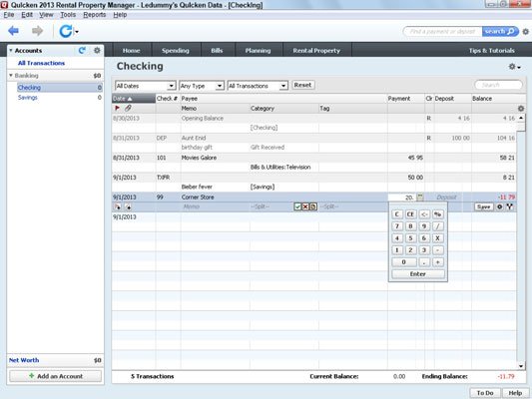
Task: Select All Transactions in sidebar
Action: pos(41,63)
